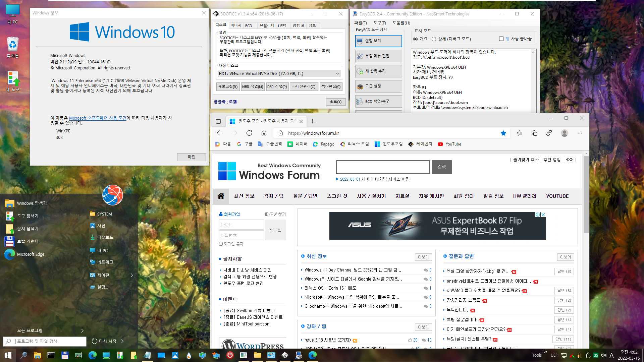644x362 pixels.
Task: Open YouTube bookmark in favorites bar
Action: tap(449, 144)
